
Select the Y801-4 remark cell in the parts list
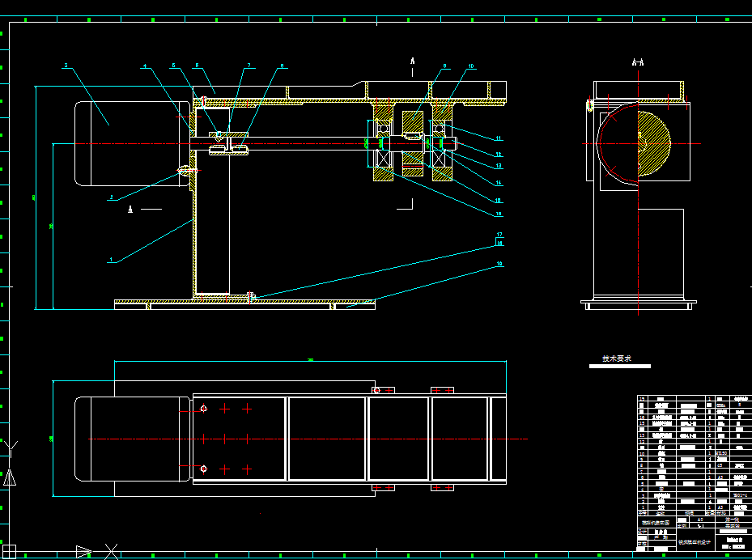pyautogui.click(x=740, y=495)
